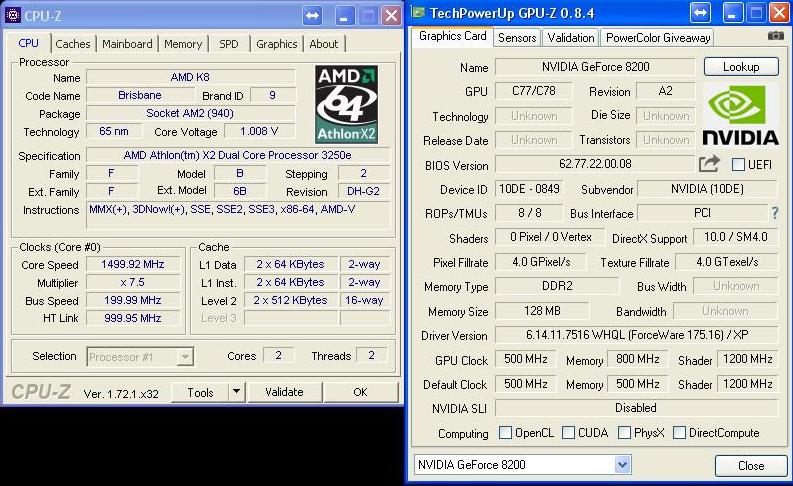Toggle the OpenCL checkbox
793x486 pixels.
(x=505, y=432)
